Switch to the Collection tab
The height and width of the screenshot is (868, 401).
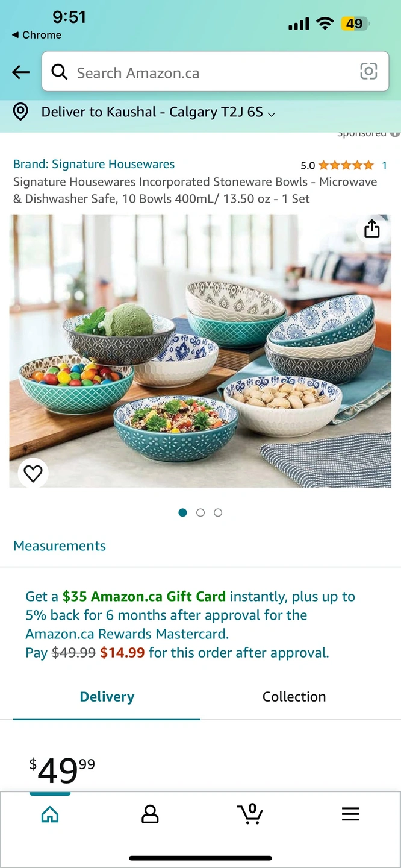click(294, 697)
